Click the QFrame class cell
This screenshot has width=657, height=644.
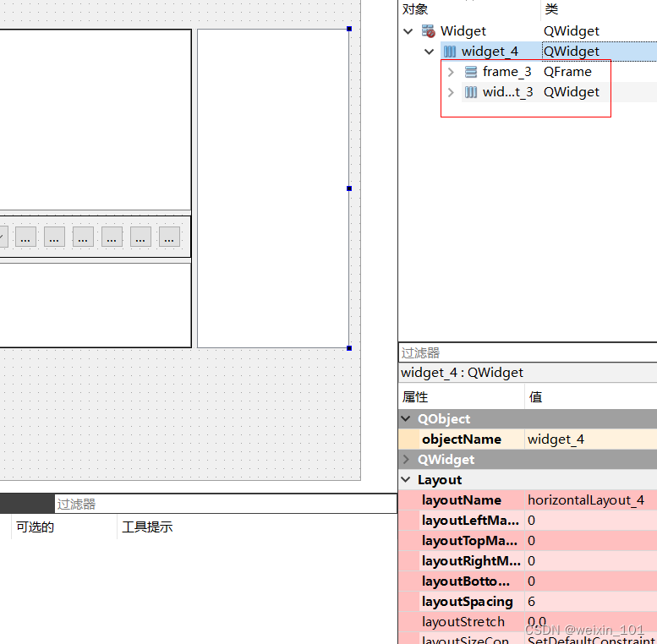tap(567, 72)
